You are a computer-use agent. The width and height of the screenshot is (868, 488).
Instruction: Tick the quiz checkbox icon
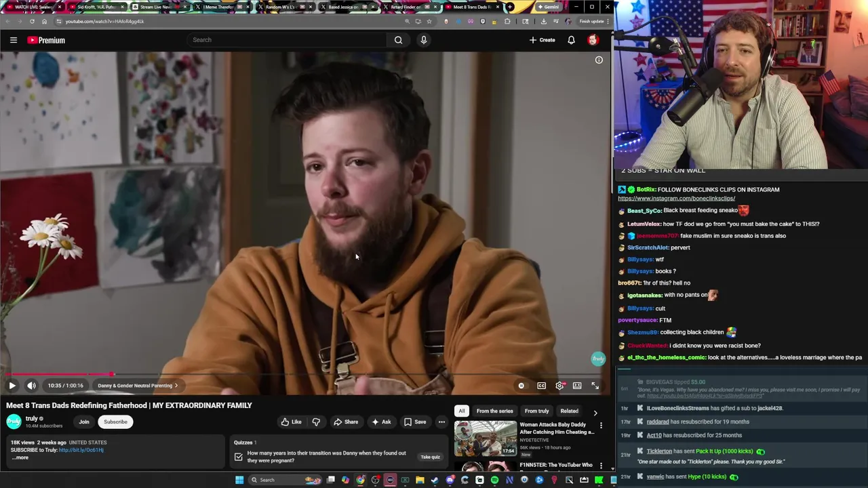click(x=239, y=457)
